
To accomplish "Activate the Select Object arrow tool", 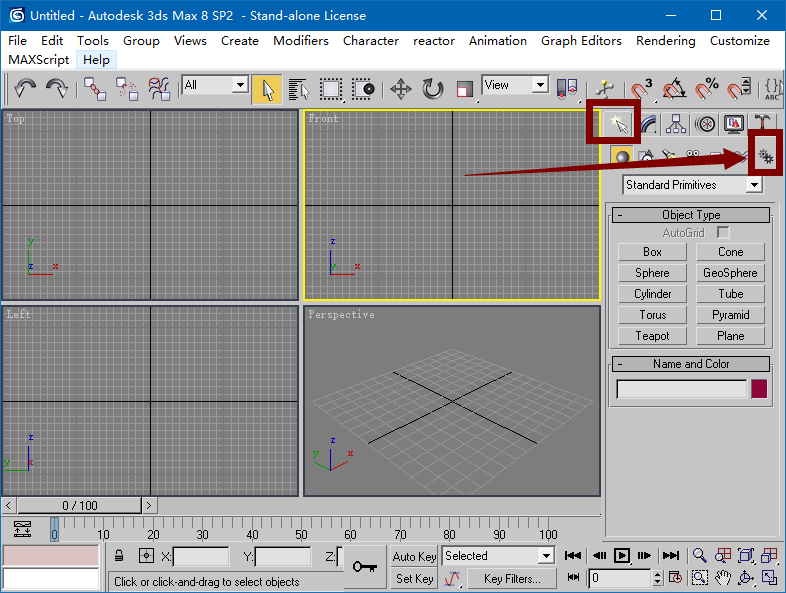I will (266, 89).
